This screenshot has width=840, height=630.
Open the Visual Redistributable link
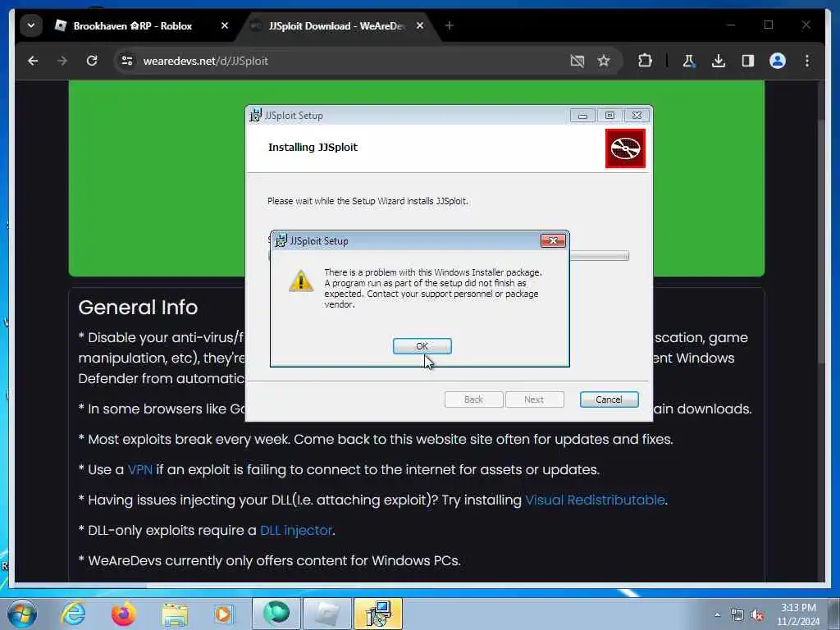click(595, 500)
